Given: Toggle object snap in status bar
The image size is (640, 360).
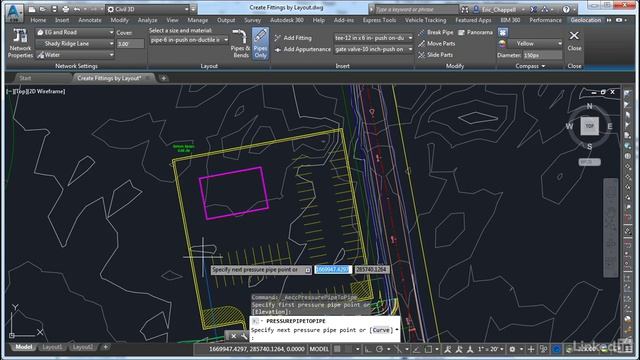Looking at the screenshot, I should tap(428, 349).
